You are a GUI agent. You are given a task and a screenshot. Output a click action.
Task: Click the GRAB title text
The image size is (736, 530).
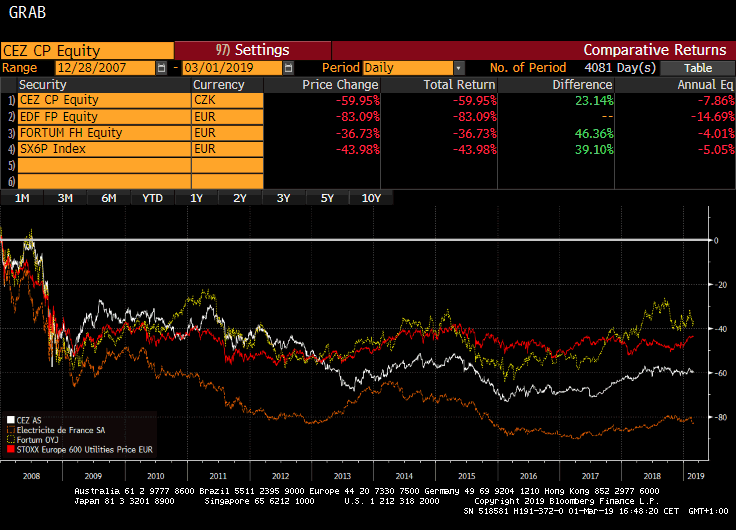[x=27, y=12]
